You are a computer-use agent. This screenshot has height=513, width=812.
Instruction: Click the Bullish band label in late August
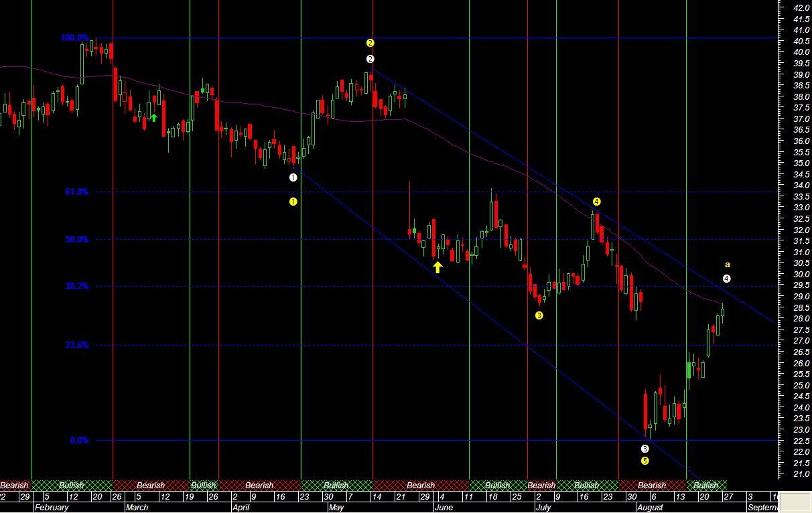[706, 486]
